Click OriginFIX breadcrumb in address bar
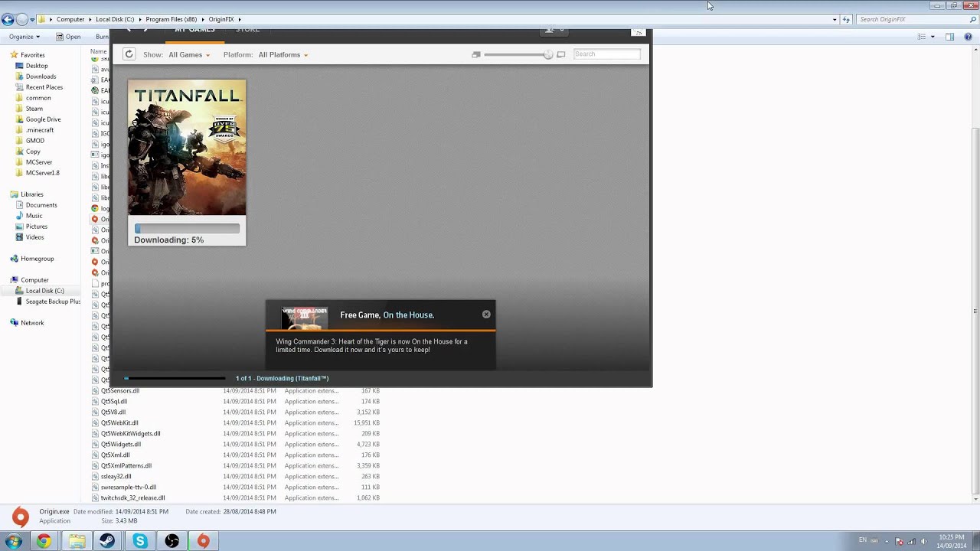 click(x=223, y=19)
